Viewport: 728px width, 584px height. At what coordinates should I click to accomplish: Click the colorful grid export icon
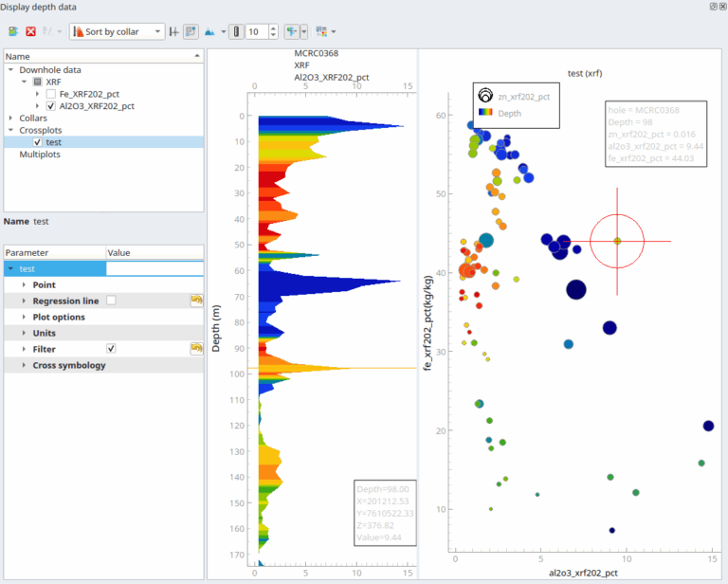(319, 31)
